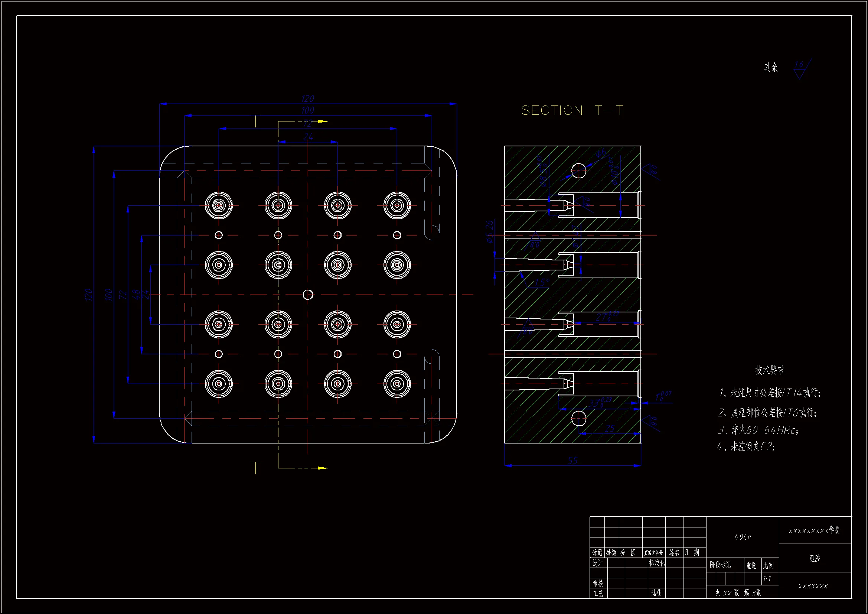Select the 其余 text near roughness symbol
Screen dimensions: 868x614
[x=771, y=67]
